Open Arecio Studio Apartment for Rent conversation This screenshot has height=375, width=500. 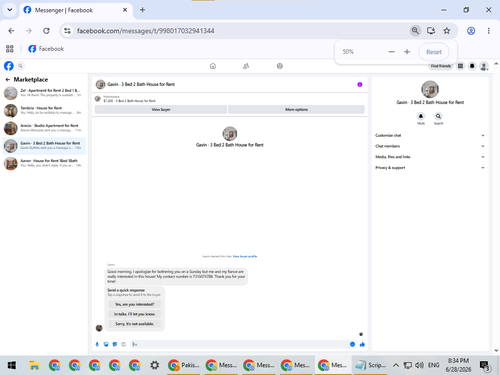pyautogui.click(x=44, y=128)
